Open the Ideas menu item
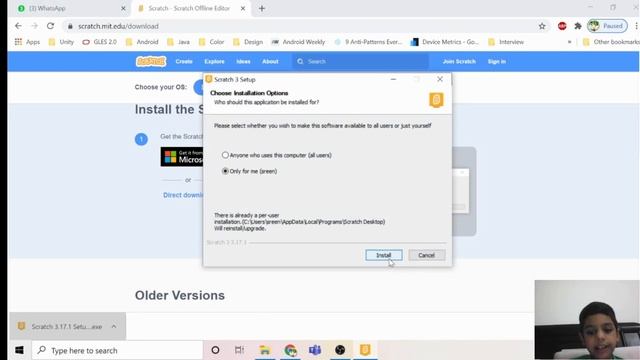This screenshot has height=360, width=640. (x=243, y=62)
